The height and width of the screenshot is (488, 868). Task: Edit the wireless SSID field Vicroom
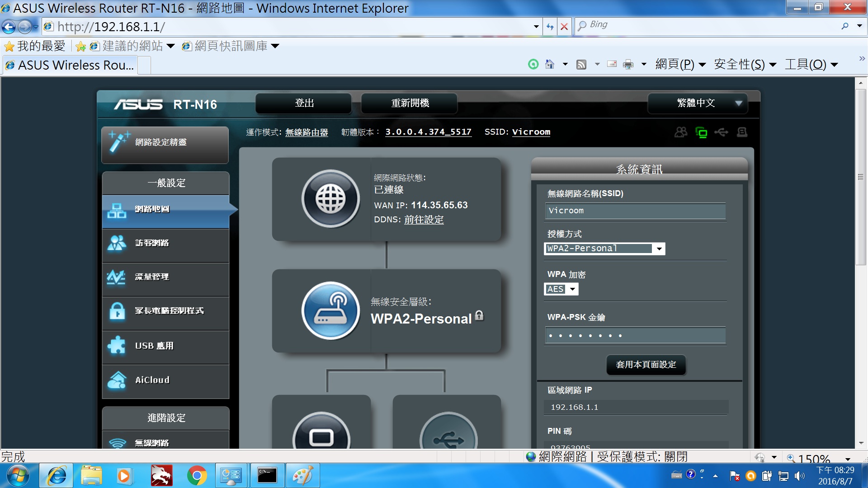(x=635, y=211)
